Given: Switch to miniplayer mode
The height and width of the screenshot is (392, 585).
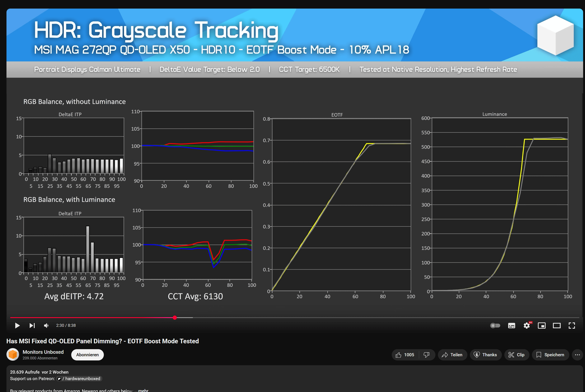Looking at the screenshot, I should [x=542, y=326].
